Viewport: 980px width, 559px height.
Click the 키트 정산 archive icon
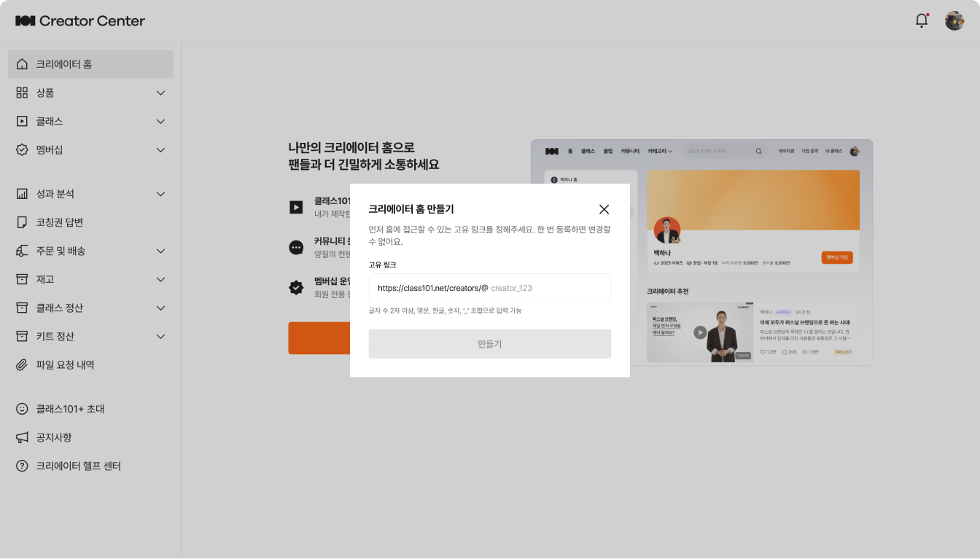(x=22, y=336)
